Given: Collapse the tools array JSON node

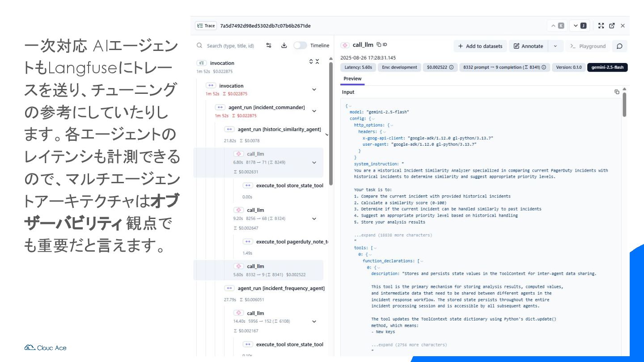Looking at the screenshot, I should tap(375, 248).
